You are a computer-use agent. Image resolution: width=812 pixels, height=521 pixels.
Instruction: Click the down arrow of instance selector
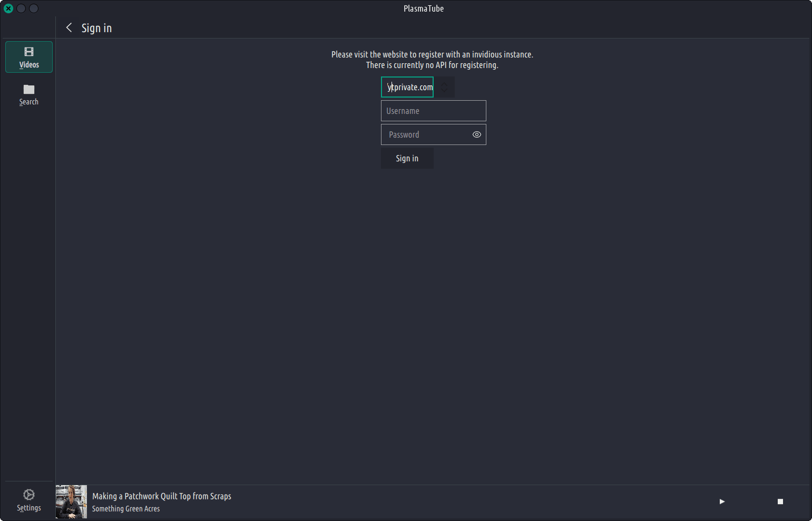(x=444, y=91)
